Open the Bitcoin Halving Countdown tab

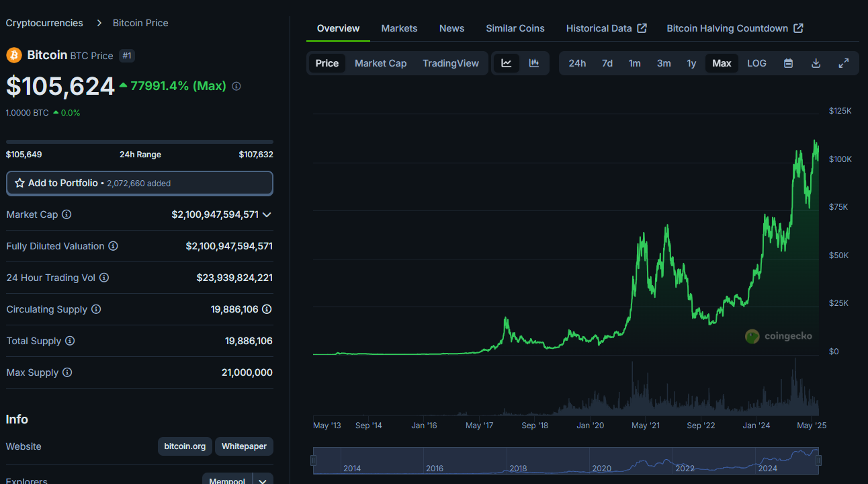tap(735, 28)
